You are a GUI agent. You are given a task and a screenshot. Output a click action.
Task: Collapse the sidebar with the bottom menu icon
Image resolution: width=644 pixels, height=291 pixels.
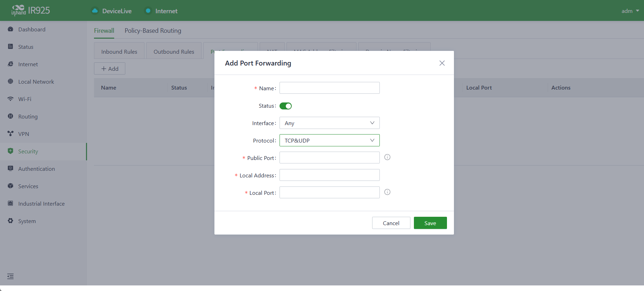(10, 276)
